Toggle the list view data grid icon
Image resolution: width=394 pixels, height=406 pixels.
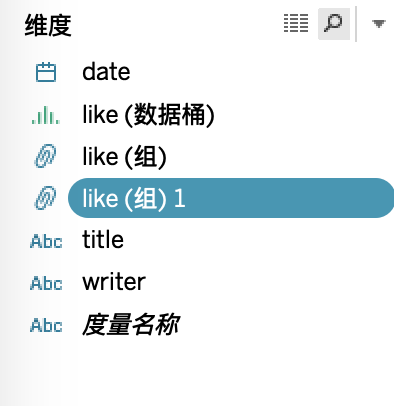click(x=296, y=23)
